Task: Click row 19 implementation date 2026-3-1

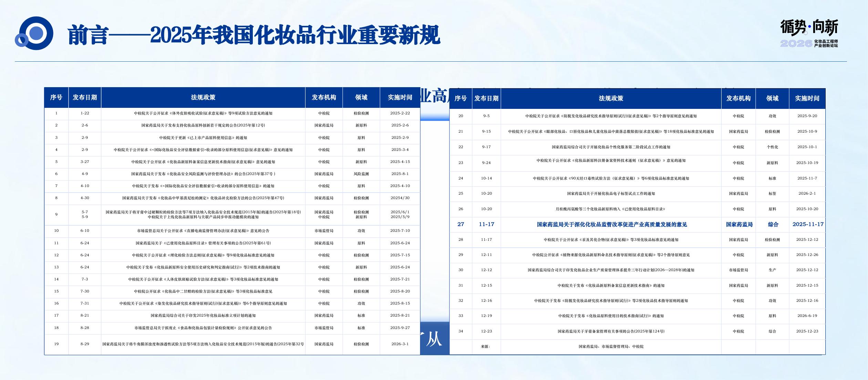Action: (400, 344)
